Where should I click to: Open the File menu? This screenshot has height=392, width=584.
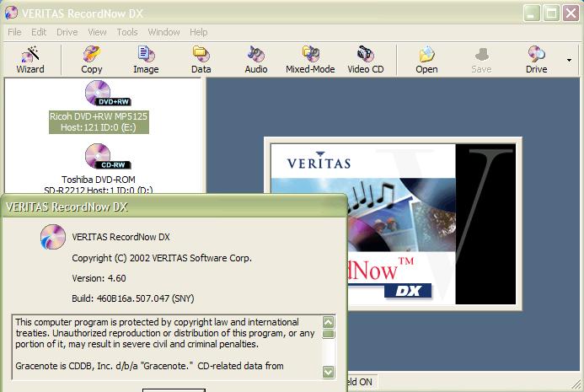pos(14,32)
